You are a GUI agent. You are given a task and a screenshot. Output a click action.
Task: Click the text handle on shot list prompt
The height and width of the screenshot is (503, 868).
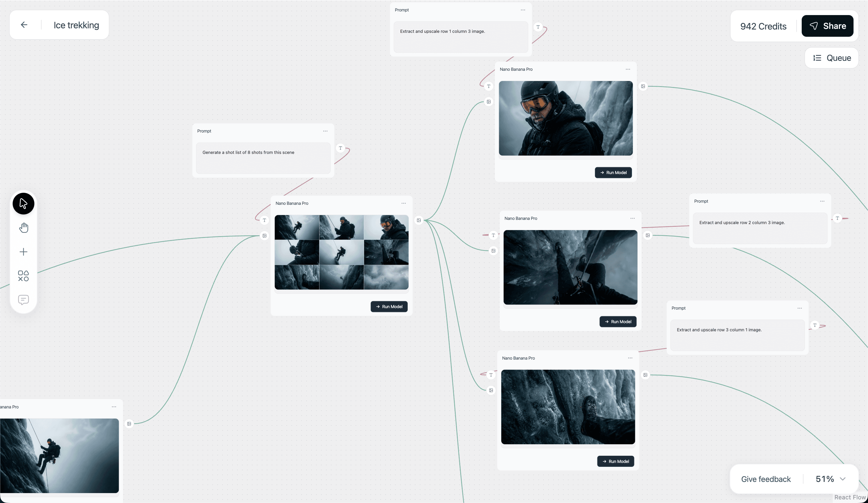point(340,148)
